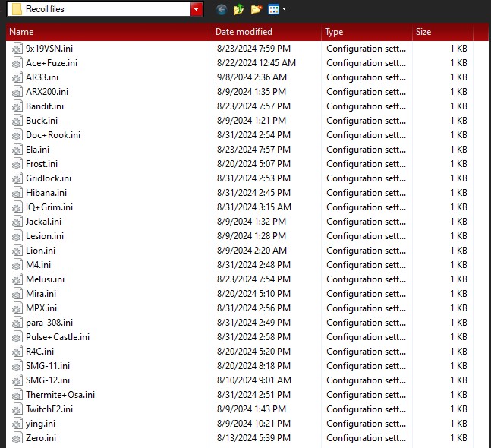
Task: Select the Melusi.ini file icon
Action: [x=17, y=279]
